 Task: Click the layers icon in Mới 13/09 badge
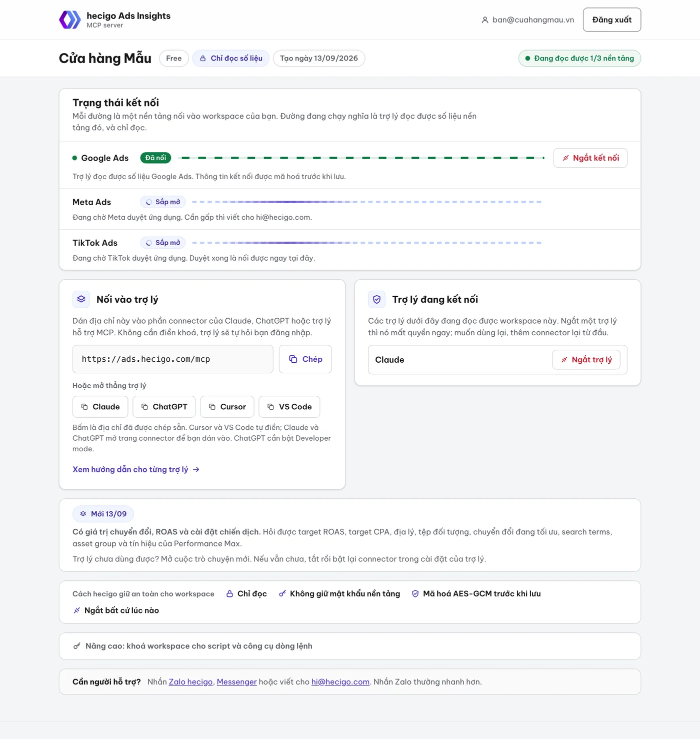tap(83, 514)
